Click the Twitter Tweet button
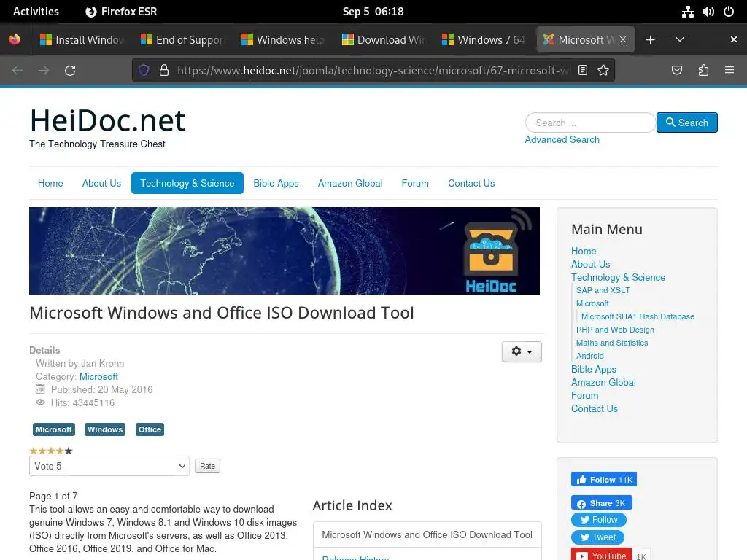747x560 pixels. 598,537
